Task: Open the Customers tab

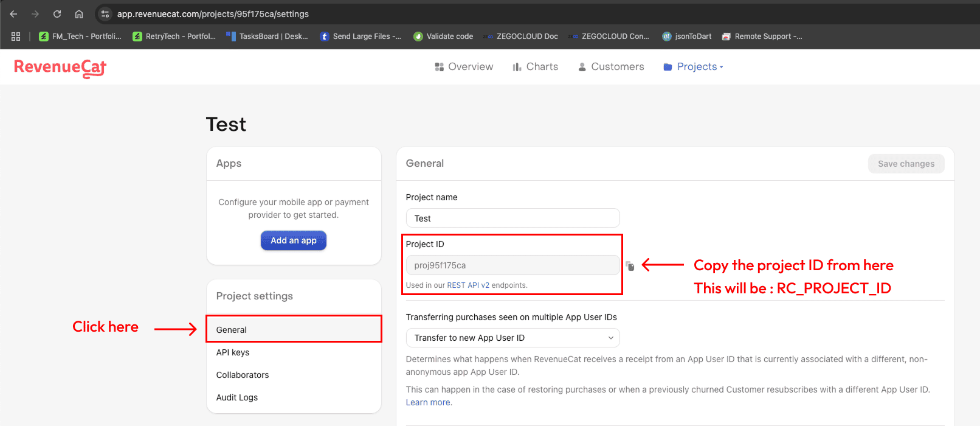Action: click(x=610, y=67)
